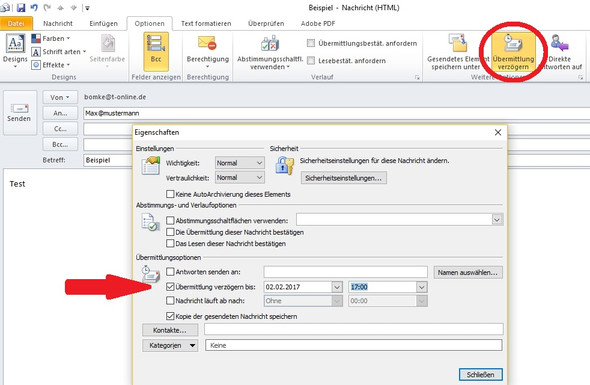Check Nachricht läuft ab nach option
This screenshot has height=385, width=590.
170,301
